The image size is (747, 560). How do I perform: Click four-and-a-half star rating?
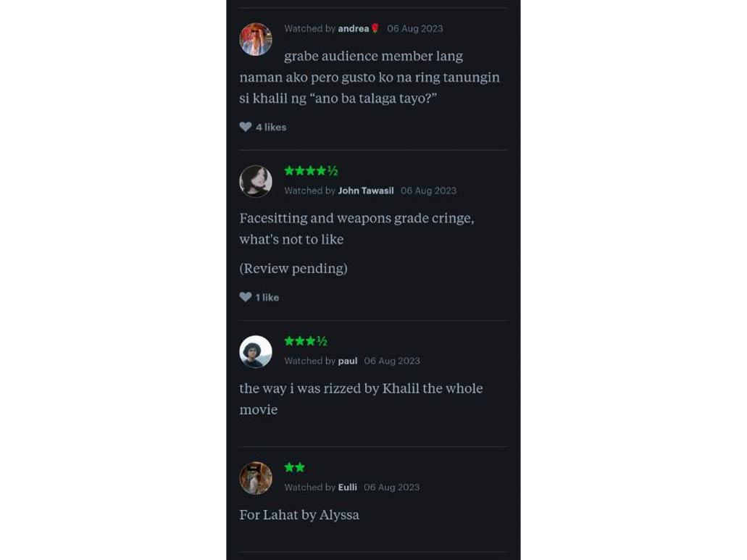(x=311, y=171)
